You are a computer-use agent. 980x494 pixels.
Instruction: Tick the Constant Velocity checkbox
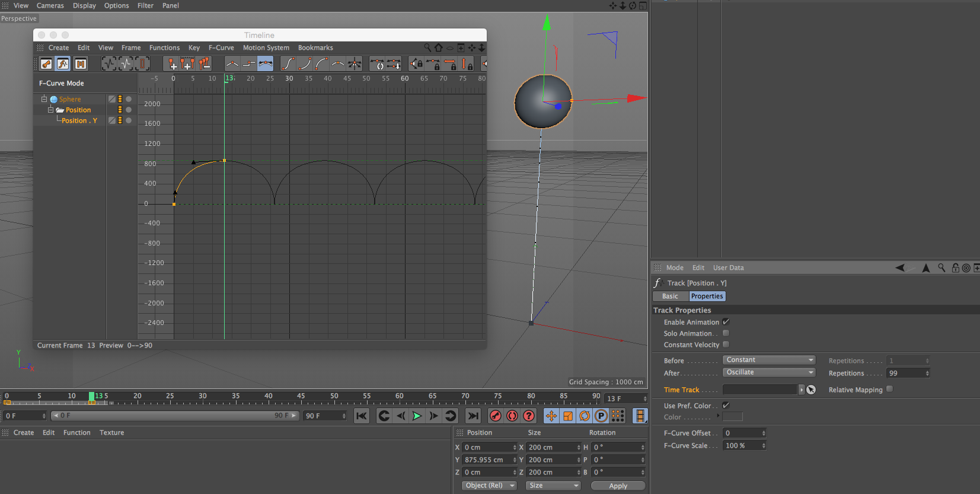coord(726,345)
